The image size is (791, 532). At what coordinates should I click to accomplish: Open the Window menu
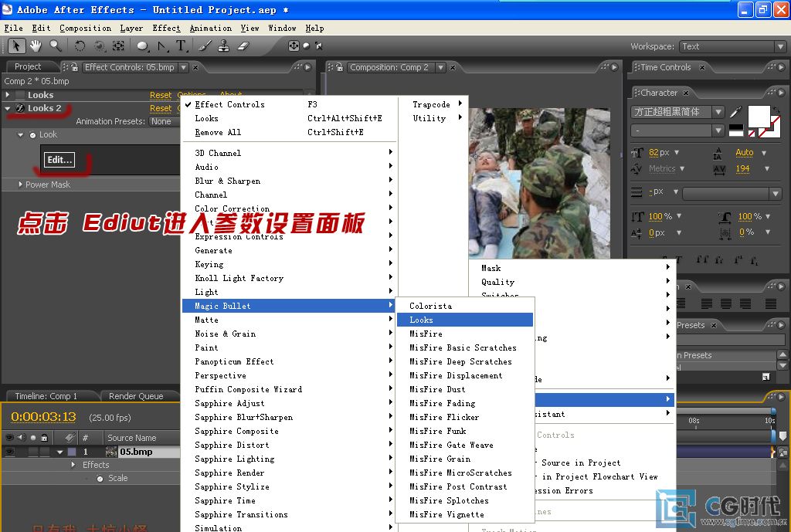tap(282, 29)
